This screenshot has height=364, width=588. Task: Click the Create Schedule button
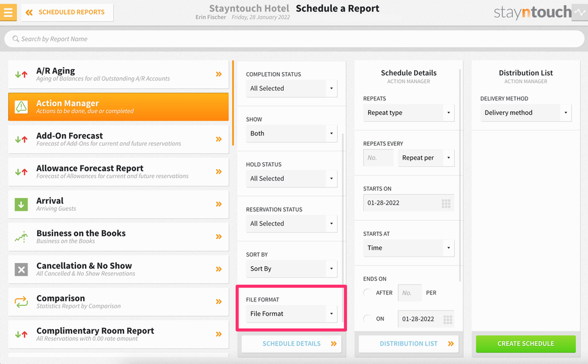tap(526, 344)
